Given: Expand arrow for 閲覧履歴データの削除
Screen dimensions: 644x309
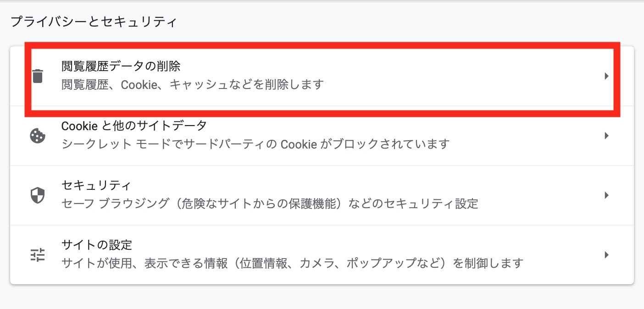Looking at the screenshot, I should point(606,76).
